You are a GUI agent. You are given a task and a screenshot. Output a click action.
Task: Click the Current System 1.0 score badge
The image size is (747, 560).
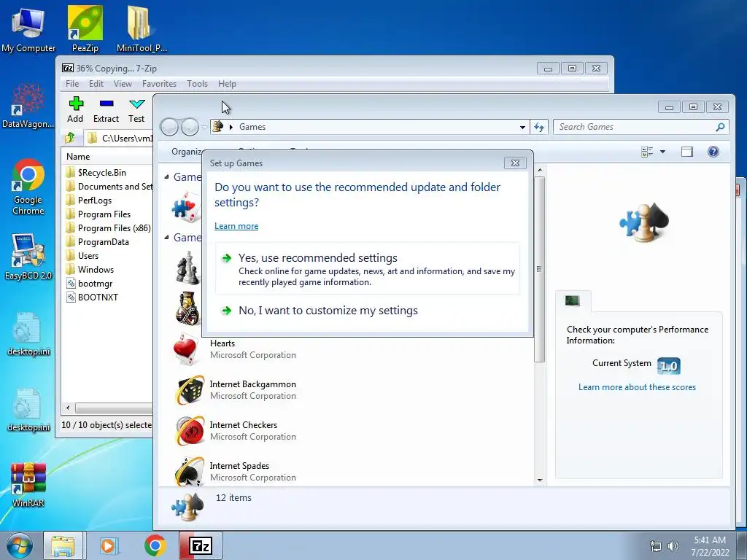[x=668, y=366]
